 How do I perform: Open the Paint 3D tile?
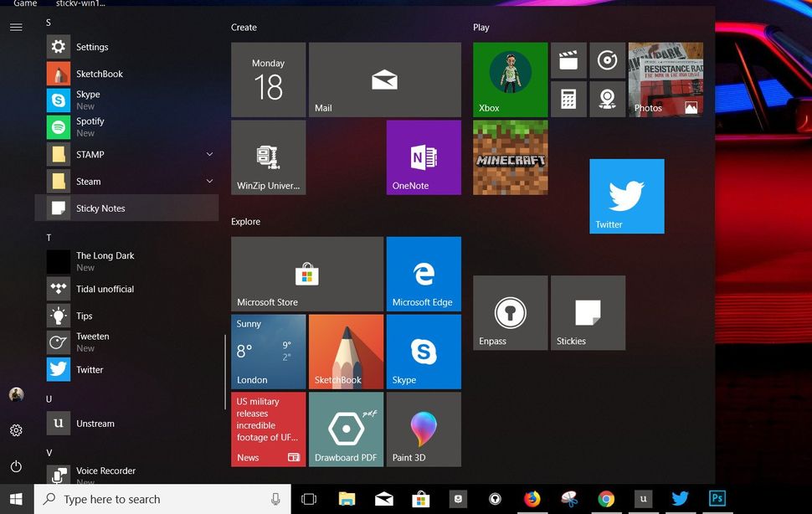point(424,429)
